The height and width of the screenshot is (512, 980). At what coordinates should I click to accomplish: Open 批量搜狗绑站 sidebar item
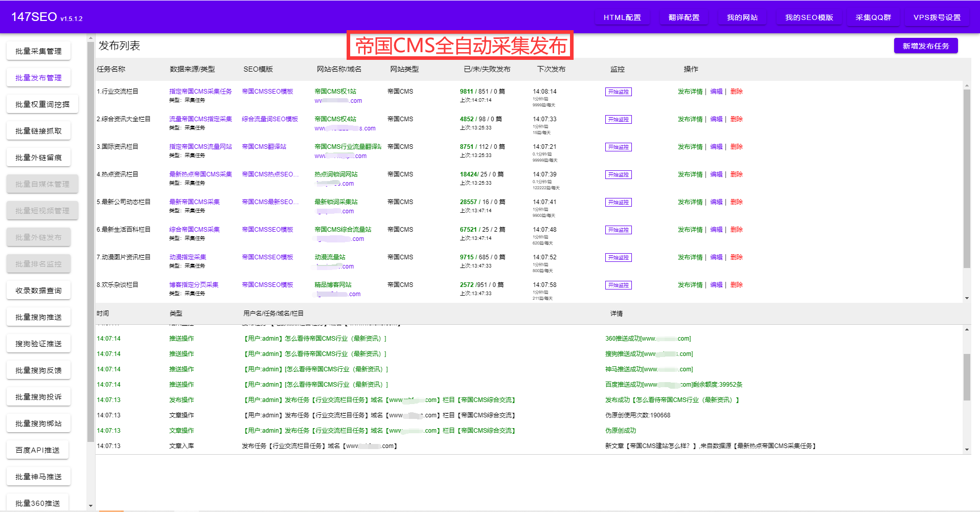pyautogui.click(x=38, y=424)
